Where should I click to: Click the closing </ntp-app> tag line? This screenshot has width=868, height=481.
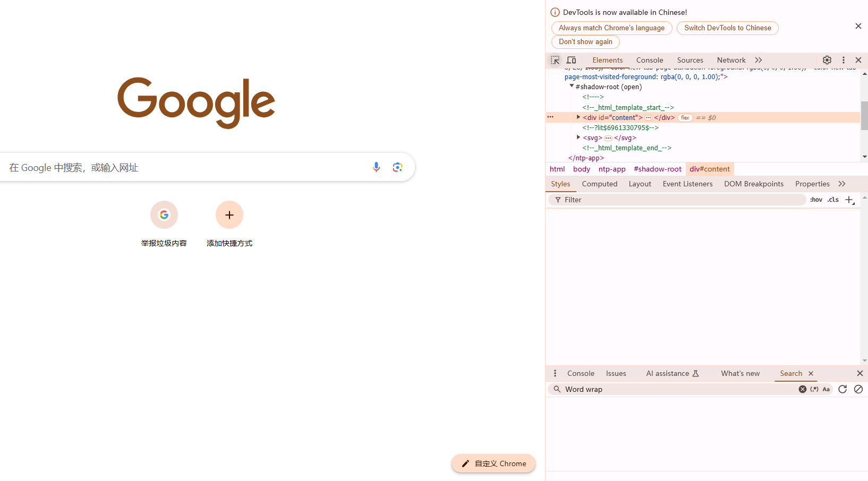pyautogui.click(x=586, y=158)
